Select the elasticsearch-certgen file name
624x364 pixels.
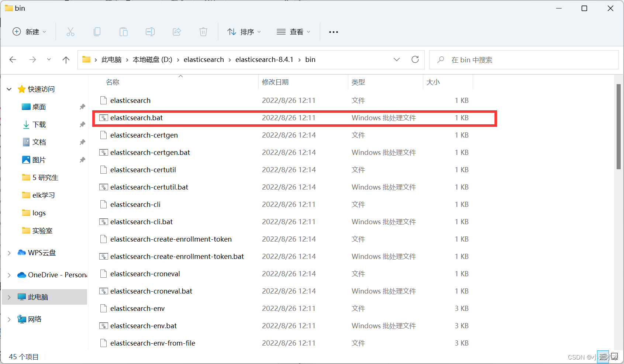click(144, 135)
